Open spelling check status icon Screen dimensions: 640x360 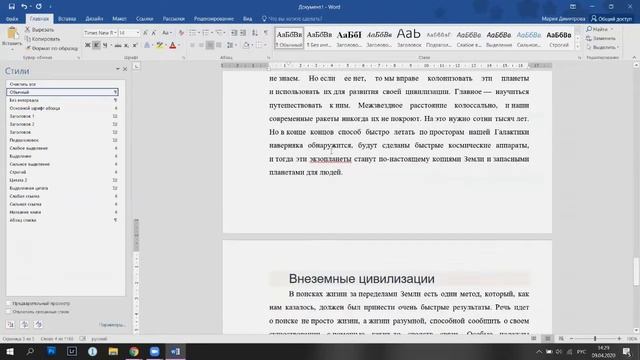(83, 338)
